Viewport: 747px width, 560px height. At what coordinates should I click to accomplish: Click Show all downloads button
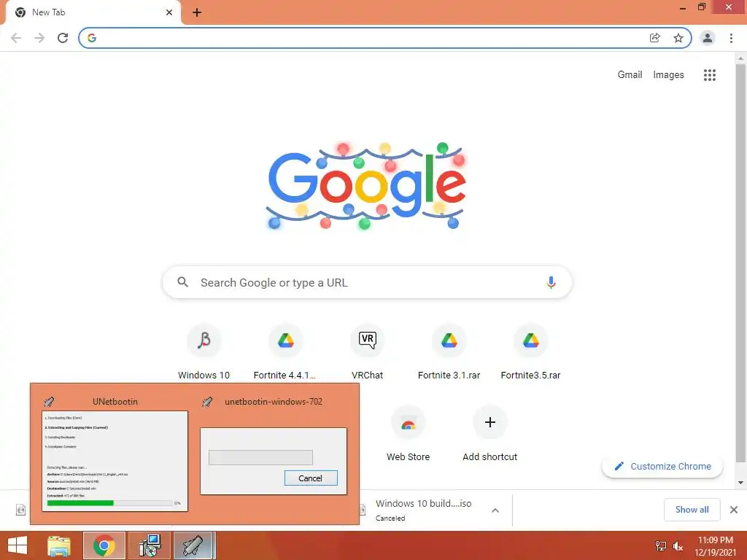pos(692,510)
